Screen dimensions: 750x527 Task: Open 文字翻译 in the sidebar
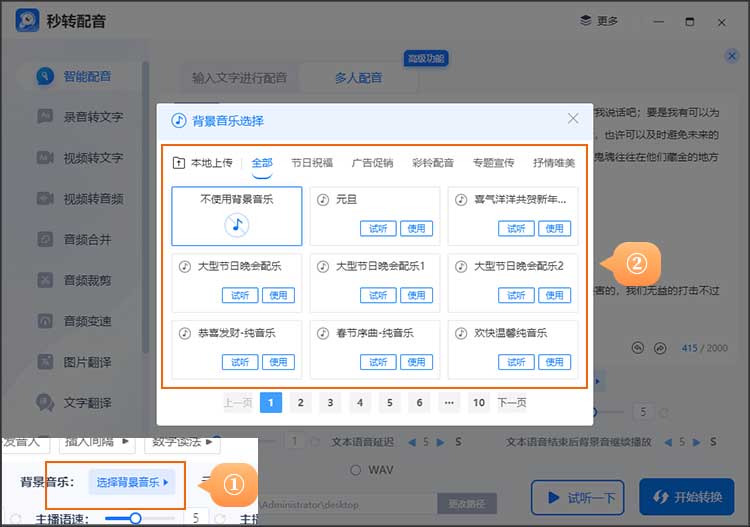74,403
